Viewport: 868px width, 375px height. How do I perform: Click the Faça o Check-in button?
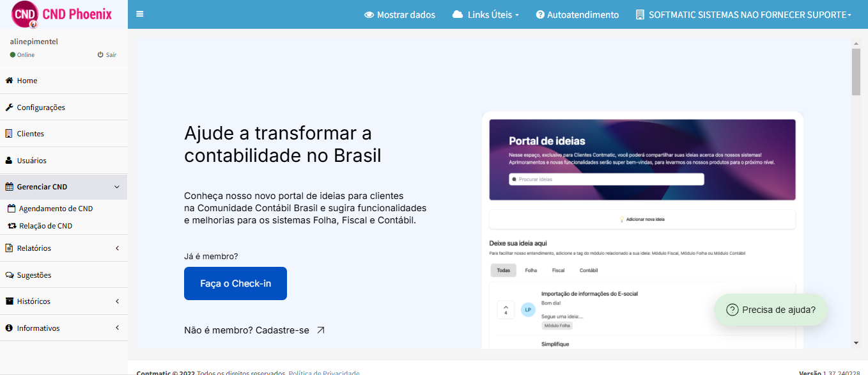point(235,283)
